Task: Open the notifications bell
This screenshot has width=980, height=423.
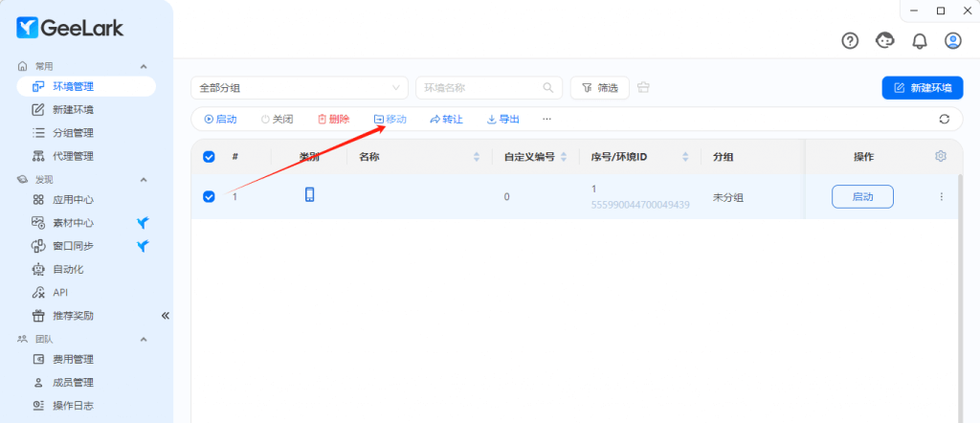Action: [920, 40]
